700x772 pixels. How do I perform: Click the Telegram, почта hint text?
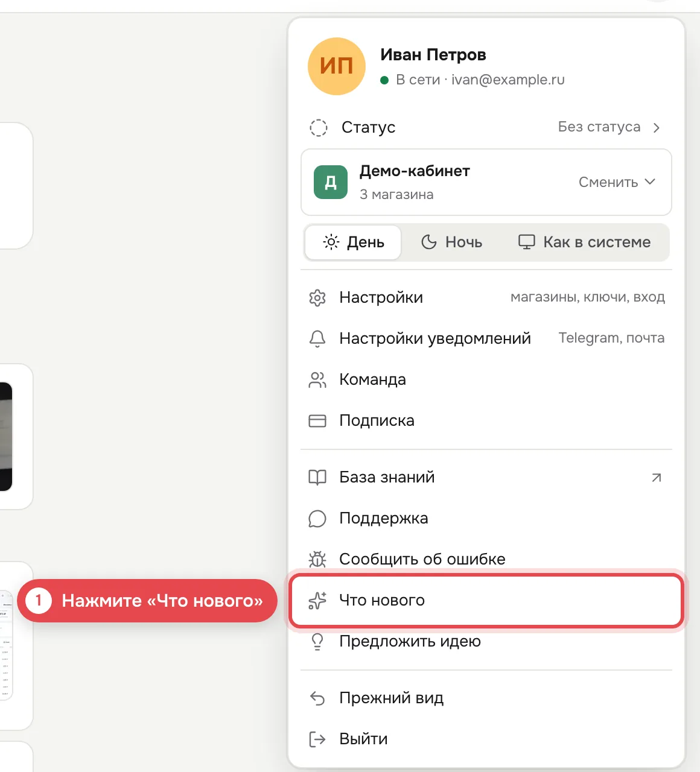(x=611, y=338)
